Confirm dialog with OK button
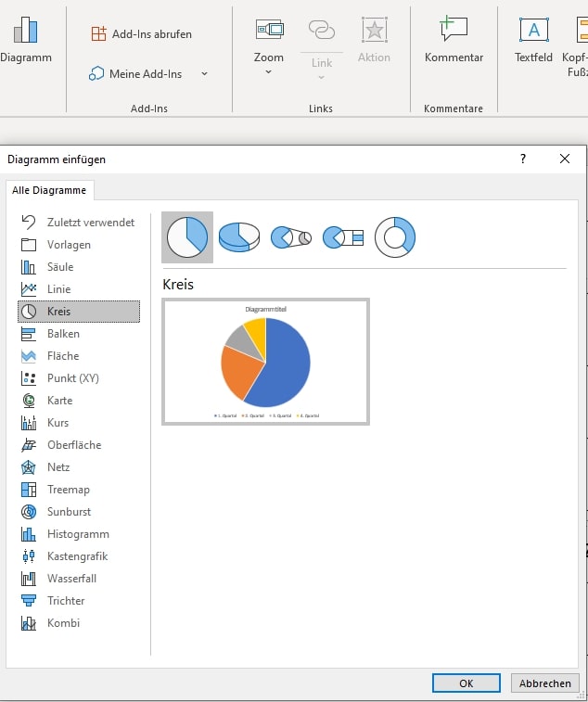This screenshot has width=588, height=702. pyautogui.click(x=466, y=683)
